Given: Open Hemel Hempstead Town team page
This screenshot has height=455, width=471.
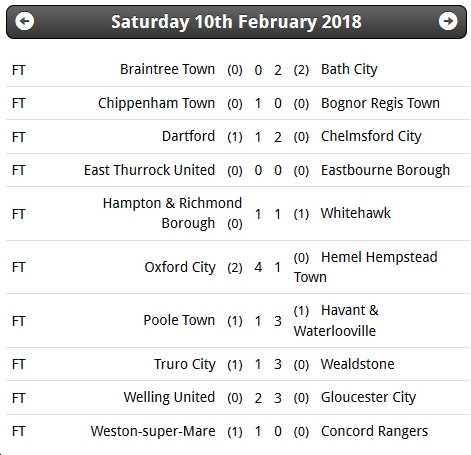Looking at the screenshot, I should click(x=365, y=267).
